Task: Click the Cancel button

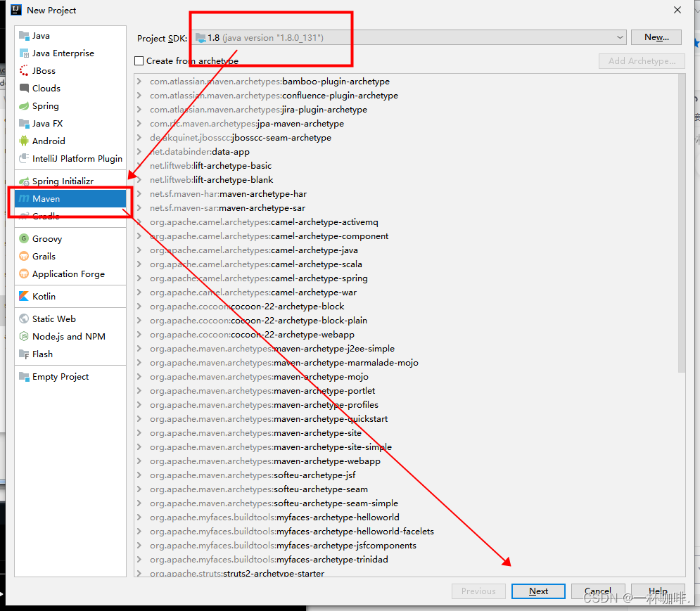Action: click(x=598, y=591)
